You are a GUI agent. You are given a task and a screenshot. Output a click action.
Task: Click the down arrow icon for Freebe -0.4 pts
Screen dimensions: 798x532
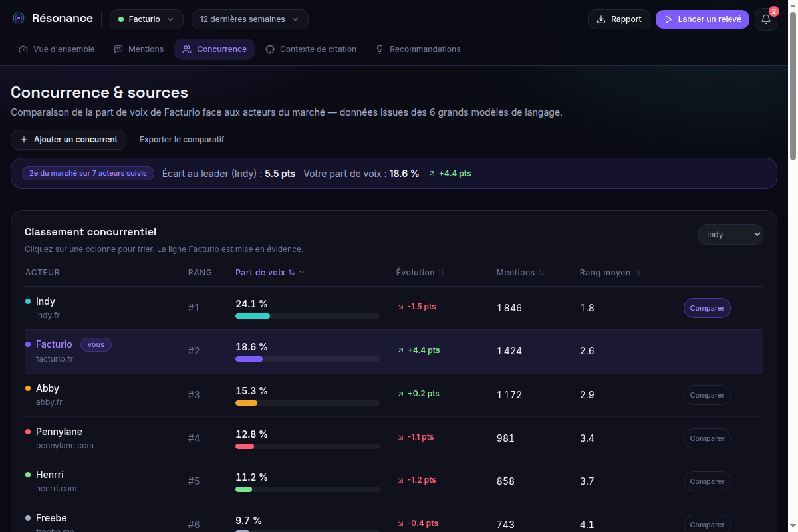[400, 523]
